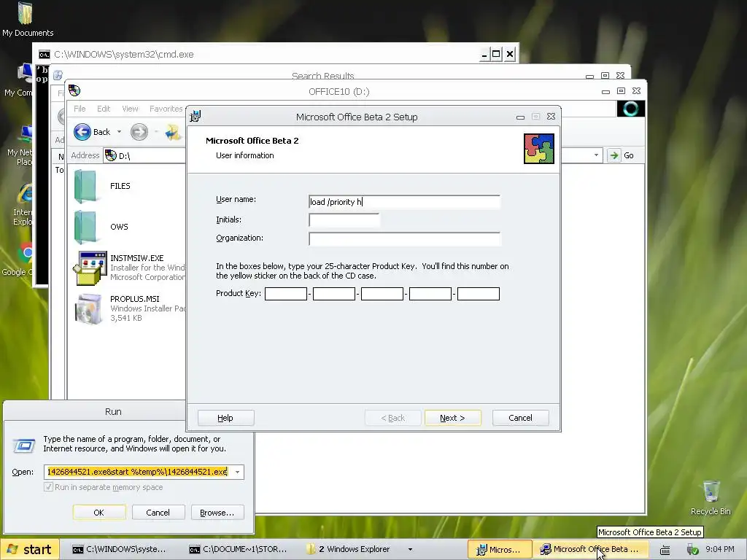747x560 pixels.
Task: Launch the Internet Explorer desktop icon
Action: pyautogui.click(x=26, y=194)
